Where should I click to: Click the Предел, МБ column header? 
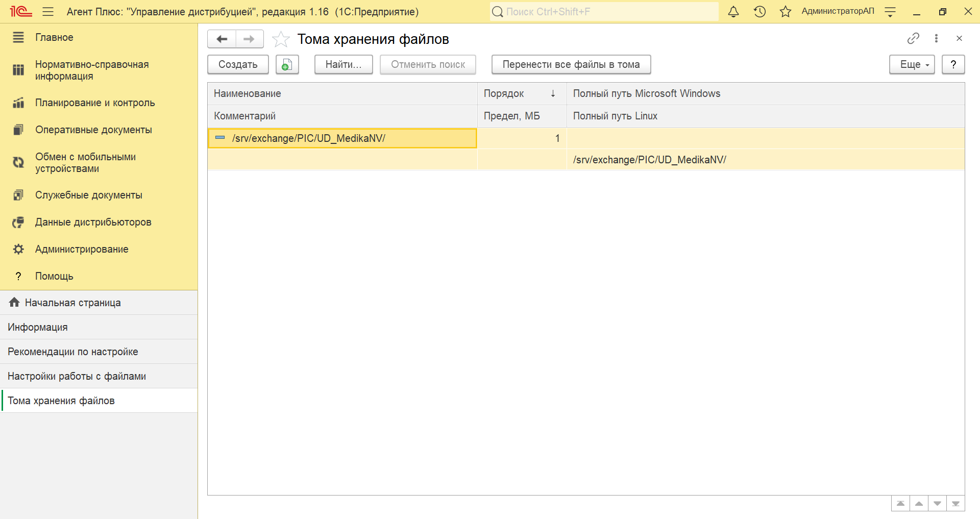522,116
